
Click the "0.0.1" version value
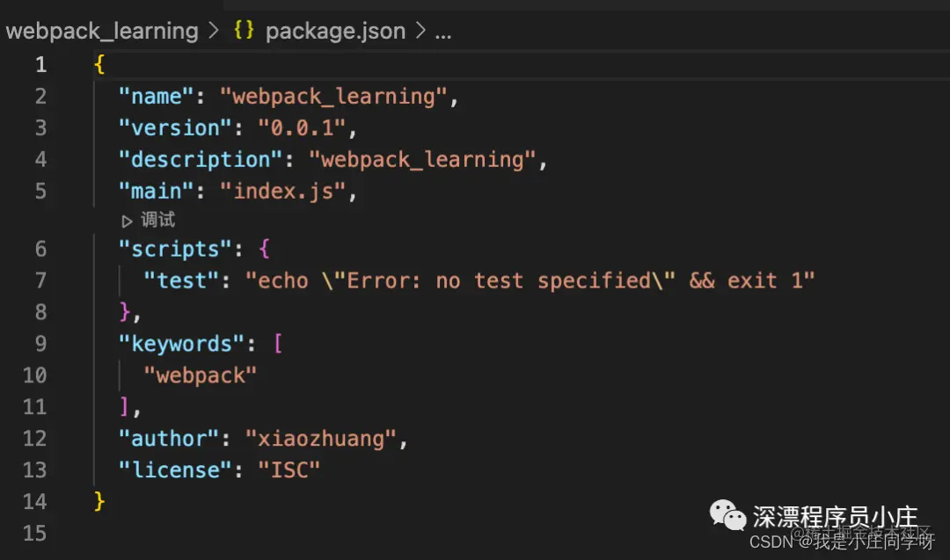pyautogui.click(x=302, y=127)
